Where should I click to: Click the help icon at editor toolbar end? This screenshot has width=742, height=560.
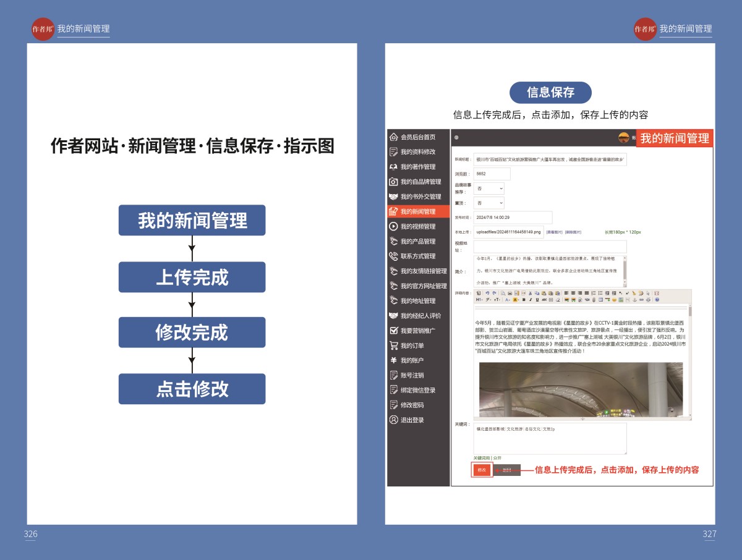pyautogui.click(x=657, y=300)
